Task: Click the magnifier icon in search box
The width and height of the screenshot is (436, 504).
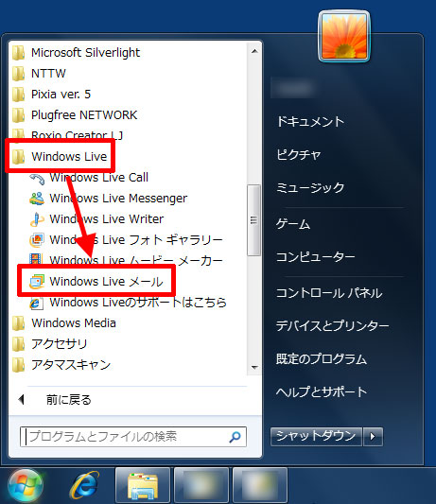Action: (235, 437)
